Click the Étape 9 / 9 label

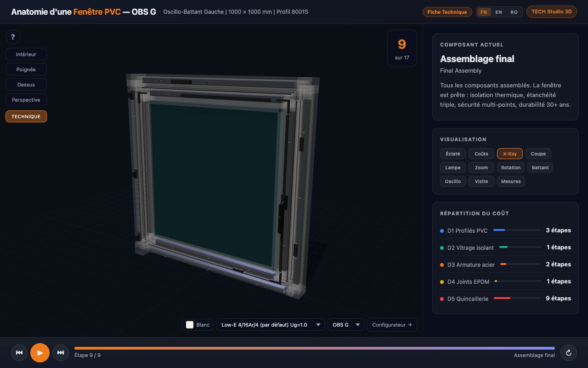[x=87, y=355]
